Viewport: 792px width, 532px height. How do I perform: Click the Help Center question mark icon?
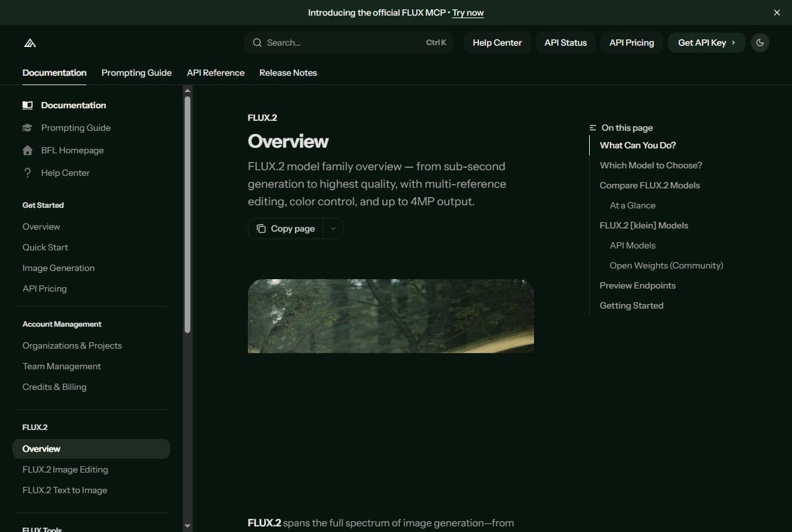pos(28,173)
